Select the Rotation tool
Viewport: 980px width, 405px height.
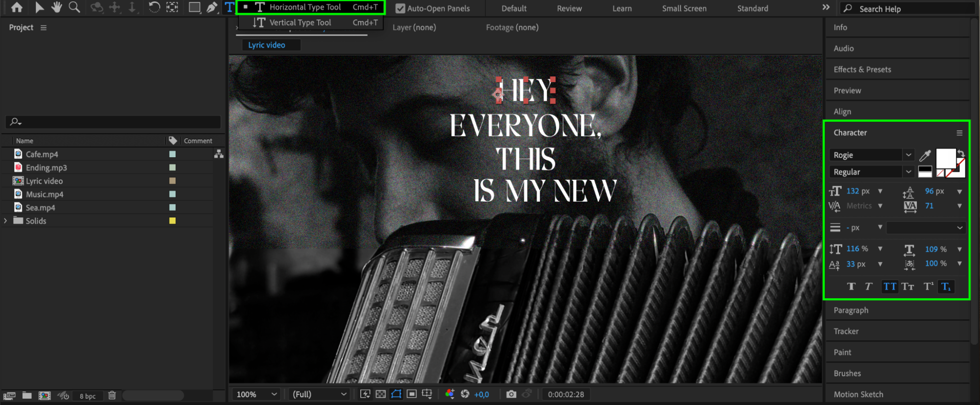click(154, 7)
